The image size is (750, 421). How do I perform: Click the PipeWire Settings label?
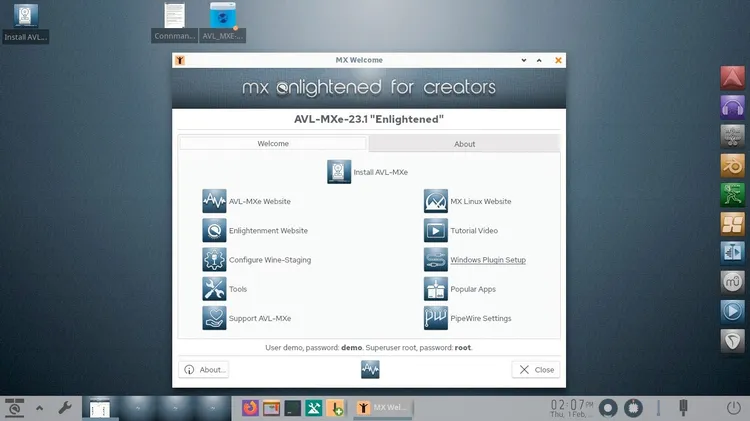pos(481,318)
